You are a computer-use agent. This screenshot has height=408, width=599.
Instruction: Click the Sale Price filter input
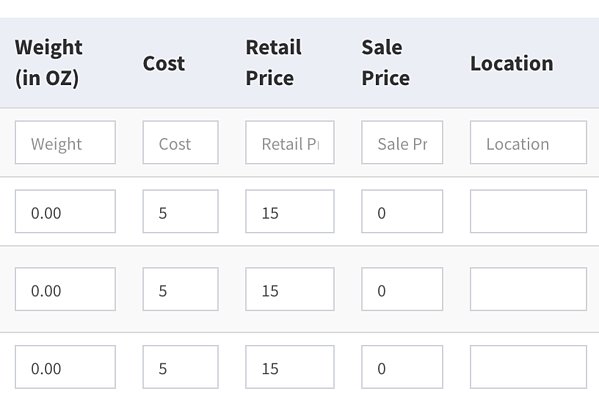(402, 142)
